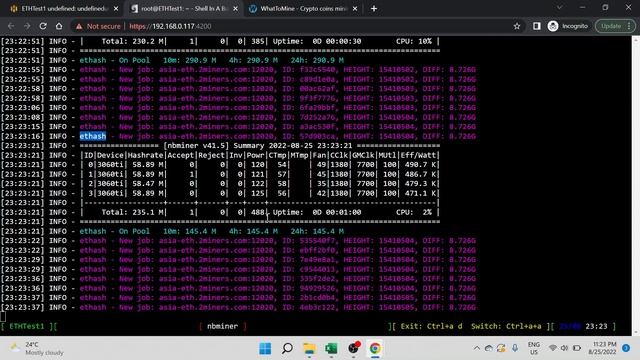Click the '10m: 290.9 M' pool stat
The width and height of the screenshot is (640, 360).
189,60
